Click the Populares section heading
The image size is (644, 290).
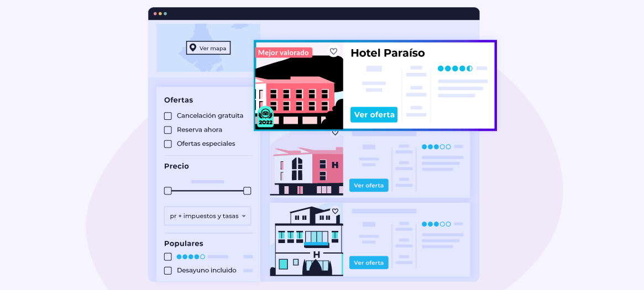point(184,243)
